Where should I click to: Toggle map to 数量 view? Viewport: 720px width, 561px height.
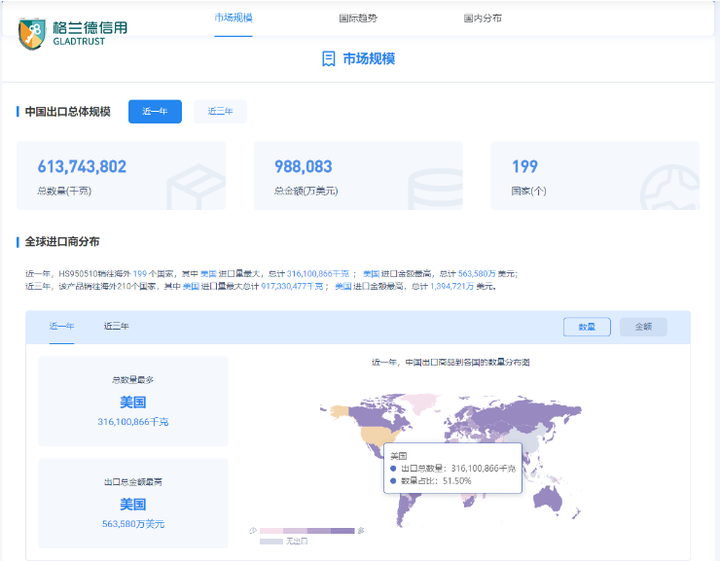587,327
